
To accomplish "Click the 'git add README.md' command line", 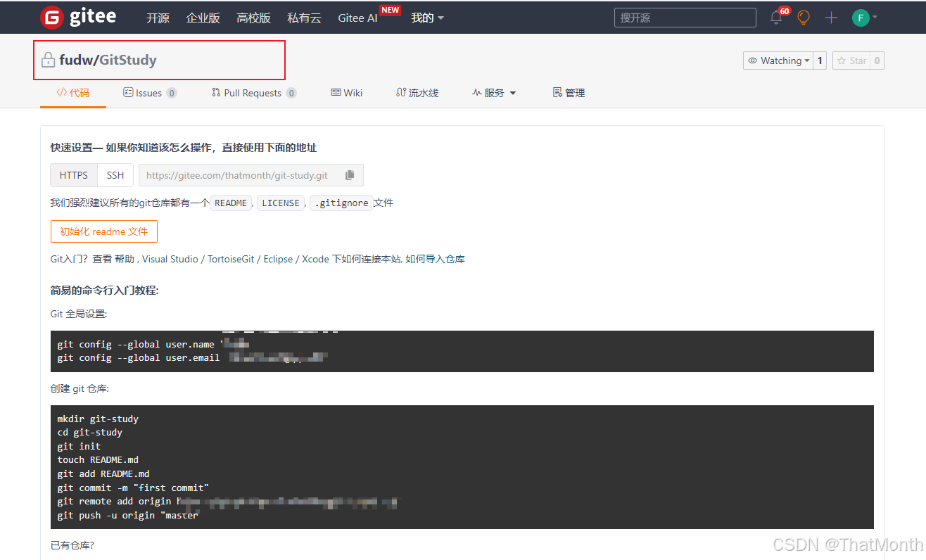I will 103,473.
